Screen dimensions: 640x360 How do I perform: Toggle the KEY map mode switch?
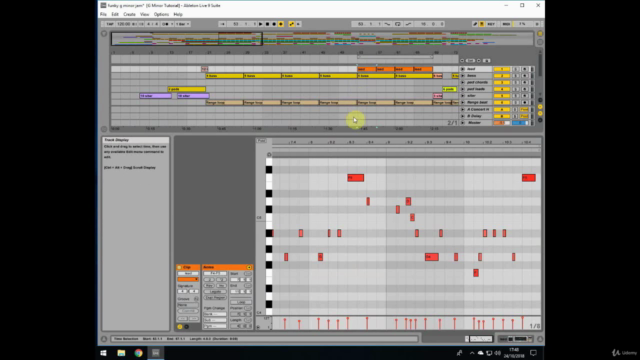pyautogui.click(x=491, y=24)
